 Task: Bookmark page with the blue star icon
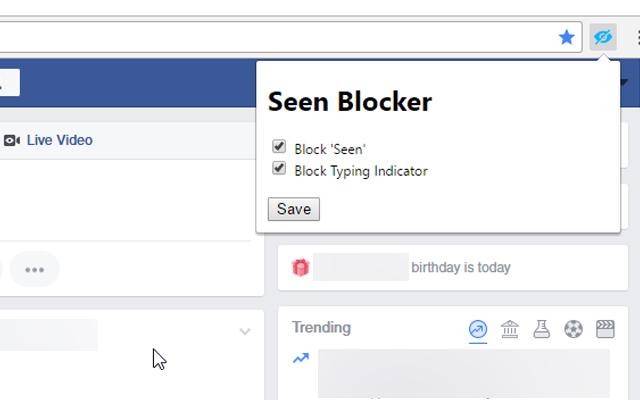(567, 37)
